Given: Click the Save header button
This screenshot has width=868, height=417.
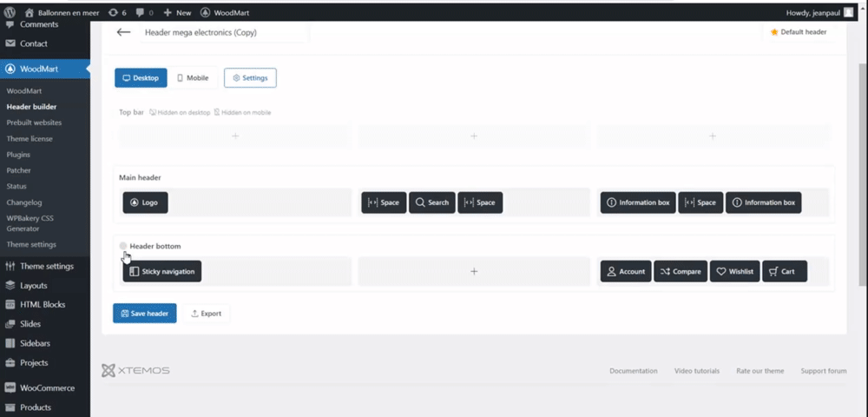Looking at the screenshot, I should tap(144, 314).
